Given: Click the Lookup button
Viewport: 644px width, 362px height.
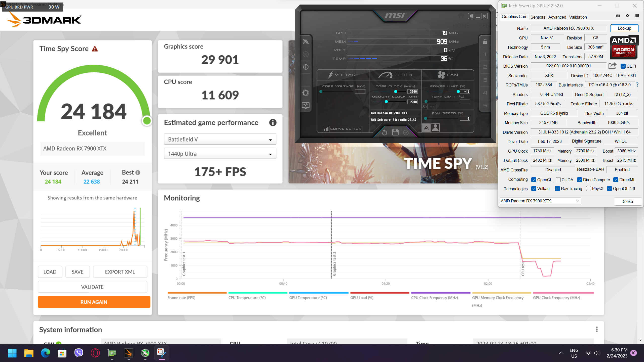Looking at the screenshot, I should pyautogui.click(x=624, y=28).
